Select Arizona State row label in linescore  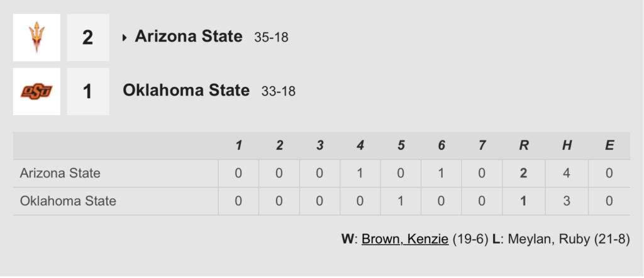coord(60,174)
